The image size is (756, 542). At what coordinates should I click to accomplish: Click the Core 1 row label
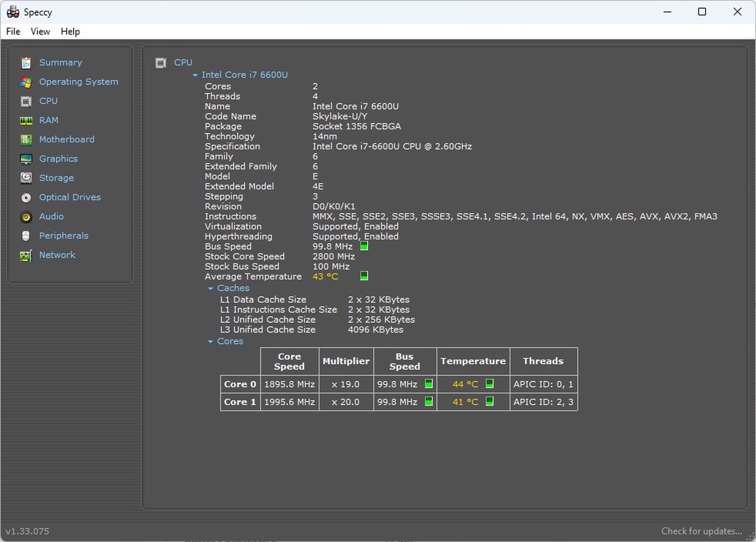pyautogui.click(x=240, y=402)
